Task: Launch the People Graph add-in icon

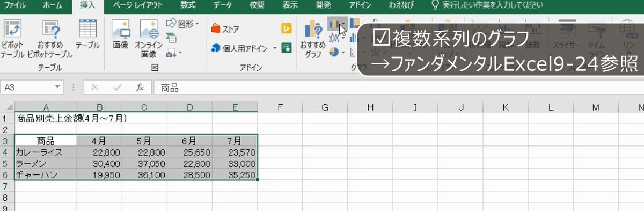Action: point(287,48)
